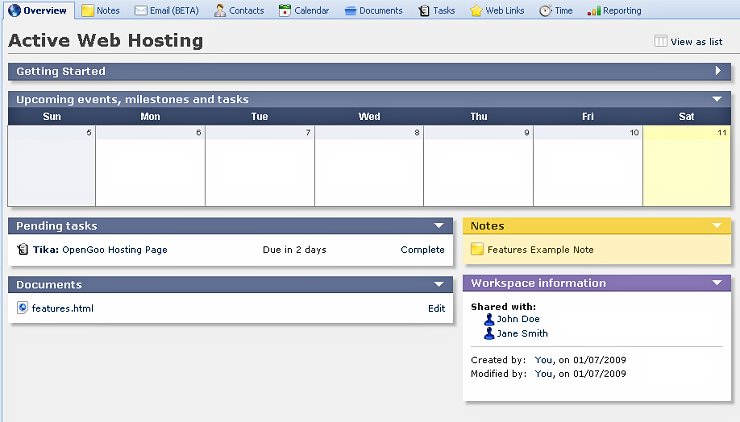Select highlighted Saturday the 11th cell
740x422 pixels.
(687, 166)
